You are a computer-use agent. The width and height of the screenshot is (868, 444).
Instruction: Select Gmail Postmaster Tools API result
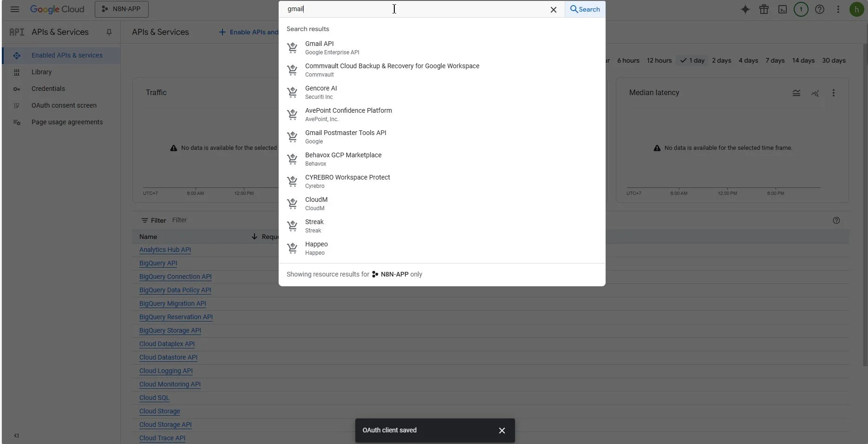point(442,136)
